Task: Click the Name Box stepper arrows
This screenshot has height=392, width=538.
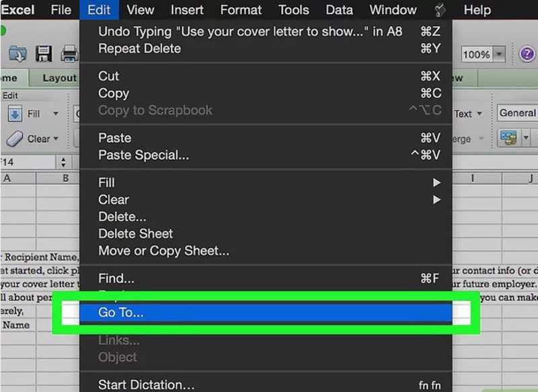Action: [64, 162]
